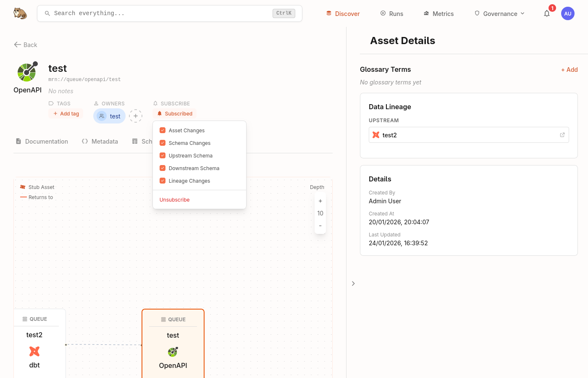Image resolution: width=588 pixels, height=378 pixels.
Task: Add a glossary term with + Add
Action: pyautogui.click(x=569, y=70)
